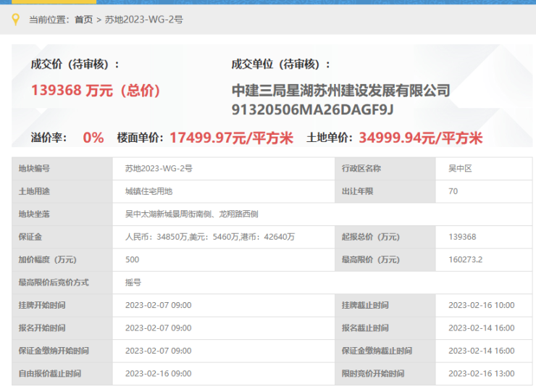Viewport: 536px width, 392px height.
Task: Click the 地块坐落 label cell
Action: point(62,214)
